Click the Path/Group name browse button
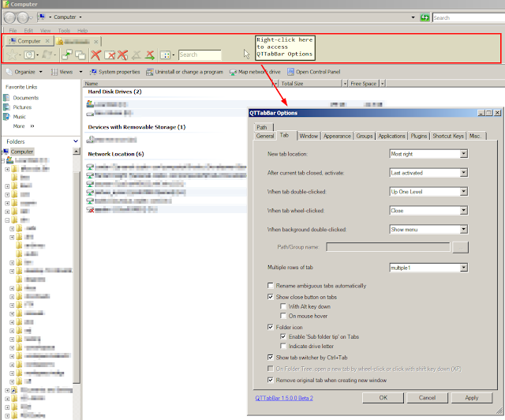 460,248
